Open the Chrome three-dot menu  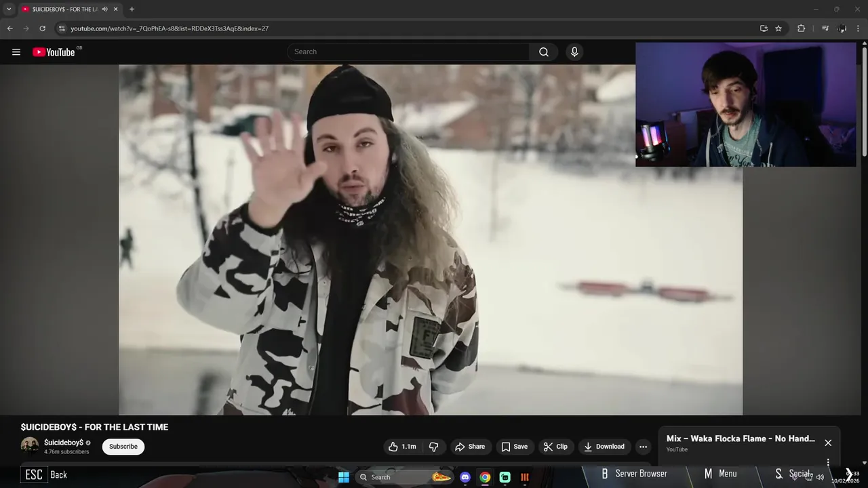[859, 28]
